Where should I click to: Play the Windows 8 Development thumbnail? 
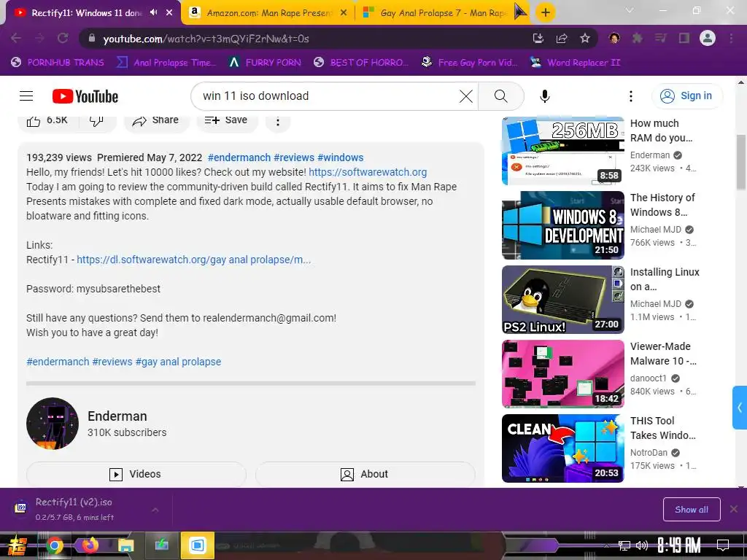click(x=562, y=225)
